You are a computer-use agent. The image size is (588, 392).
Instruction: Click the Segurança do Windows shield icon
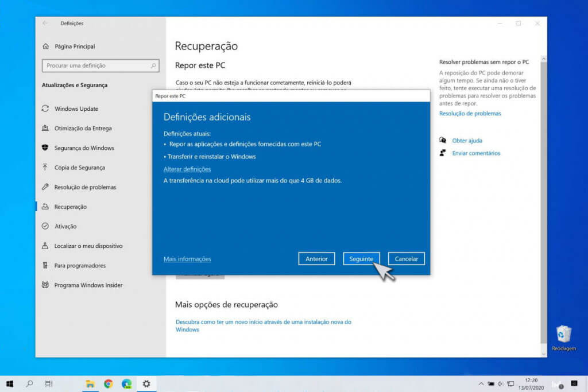coord(45,148)
